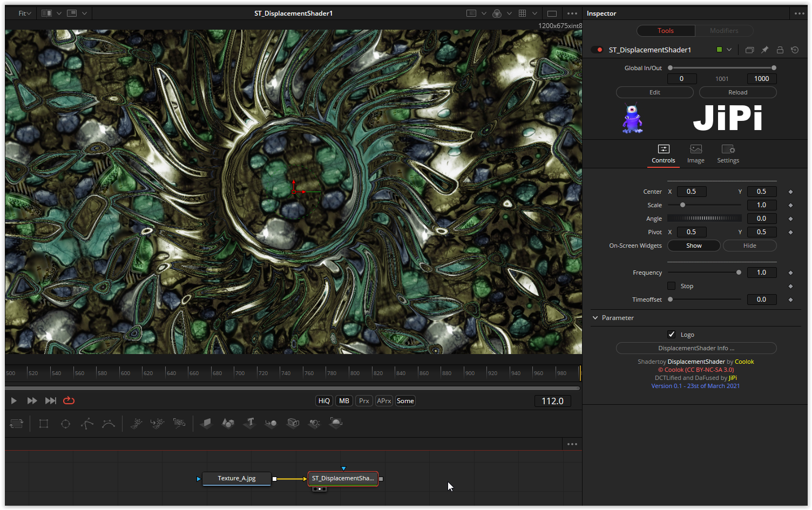This screenshot has width=812, height=510.
Task: Add the pEmitter particle tool
Action: click(x=136, y=424)
